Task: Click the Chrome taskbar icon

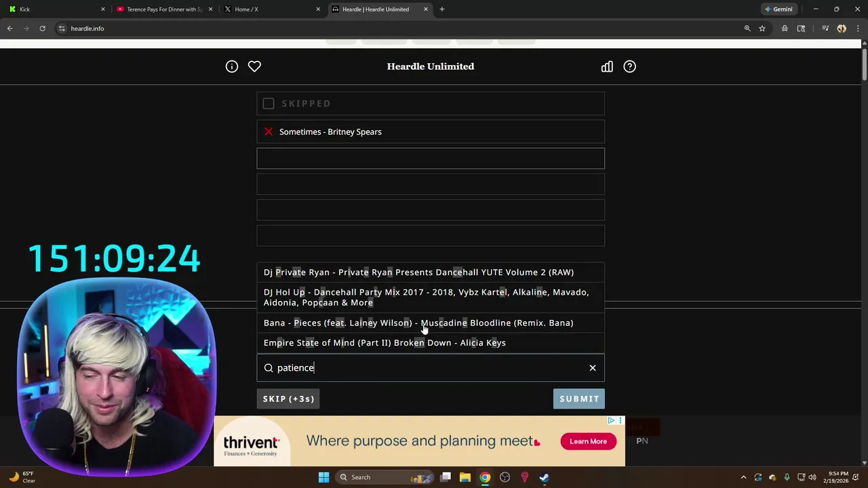Action: pyautogui.click(x=485, y=477)
